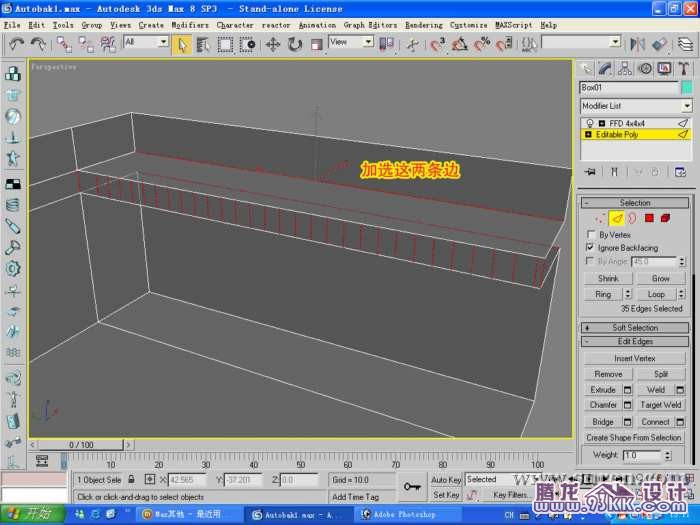This screenshot has height=525, width=700.
Task: Expand the Editable Poly entry
Action: pos(588,134)
